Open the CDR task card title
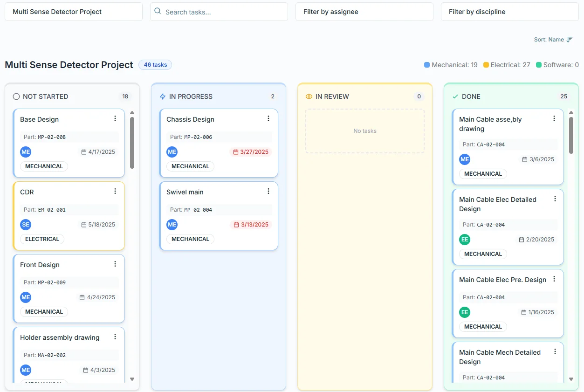 click(x=27, y=192)
